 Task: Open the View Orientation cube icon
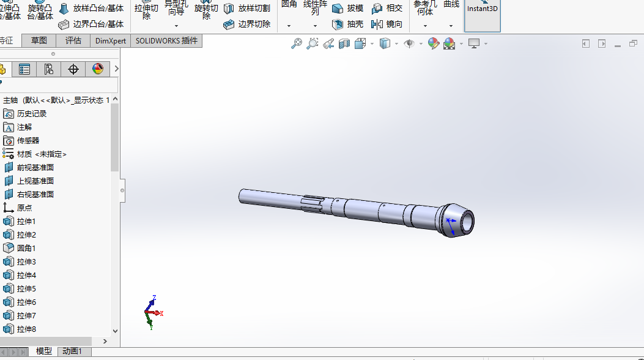coord(360,43)
